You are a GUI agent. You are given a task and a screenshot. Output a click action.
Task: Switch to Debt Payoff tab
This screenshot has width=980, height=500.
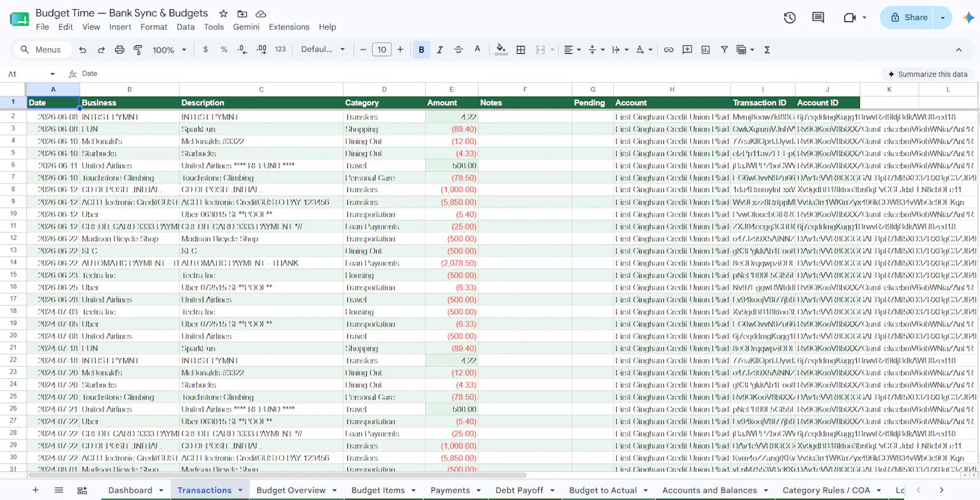519,490
